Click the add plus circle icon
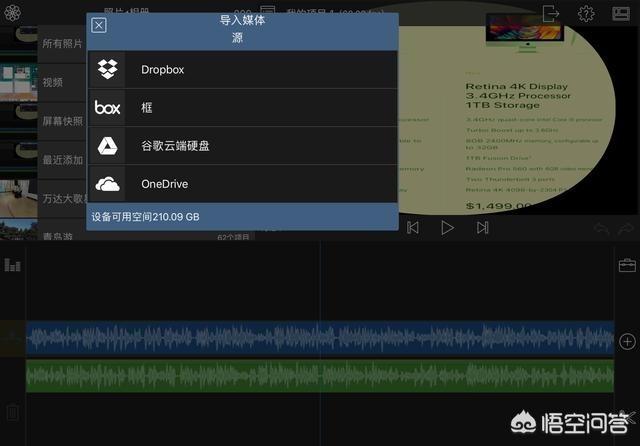The height and width of the screenshot is (446, 640). point(627,342)
